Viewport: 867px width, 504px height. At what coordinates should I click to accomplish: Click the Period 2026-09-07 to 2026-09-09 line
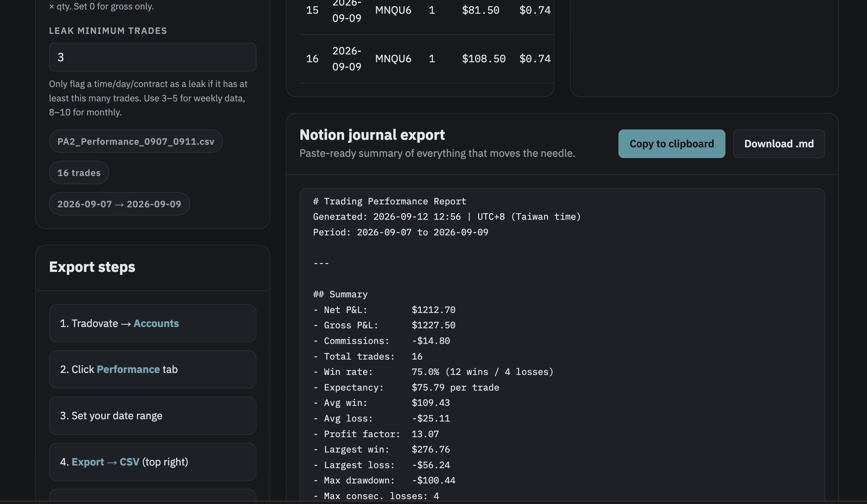tap(401, 232)
